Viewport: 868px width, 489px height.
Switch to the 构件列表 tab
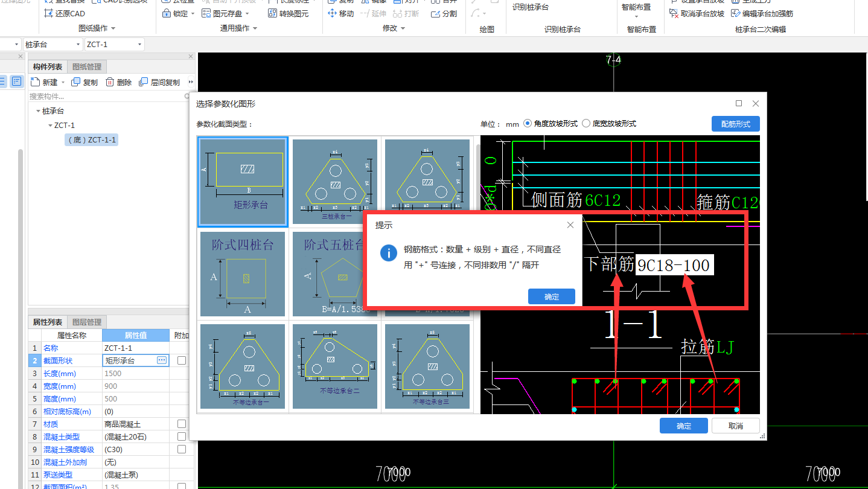point(48,67)
